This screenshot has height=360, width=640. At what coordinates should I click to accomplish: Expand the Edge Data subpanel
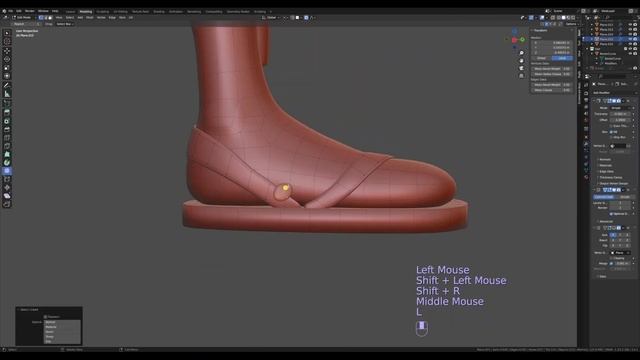coord(606,171)
